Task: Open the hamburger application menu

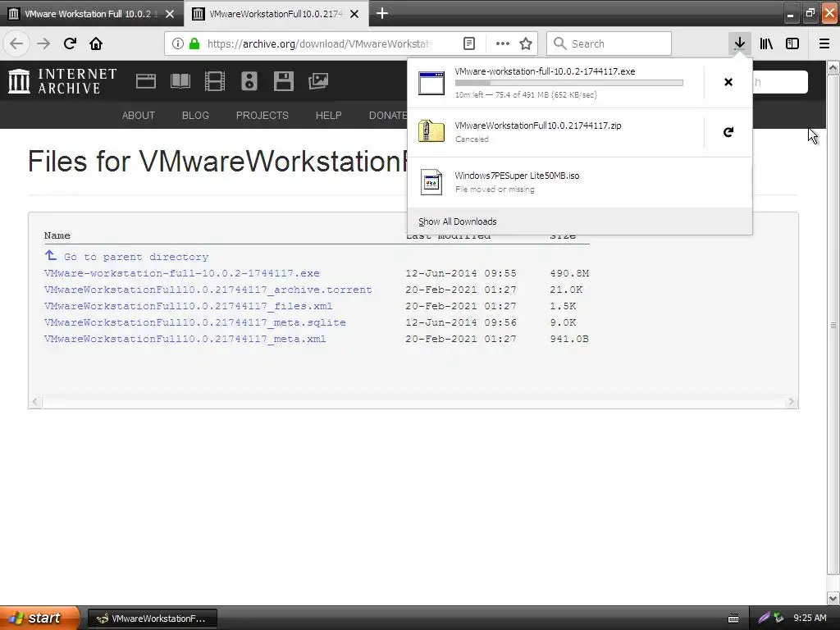Action: 824,43
